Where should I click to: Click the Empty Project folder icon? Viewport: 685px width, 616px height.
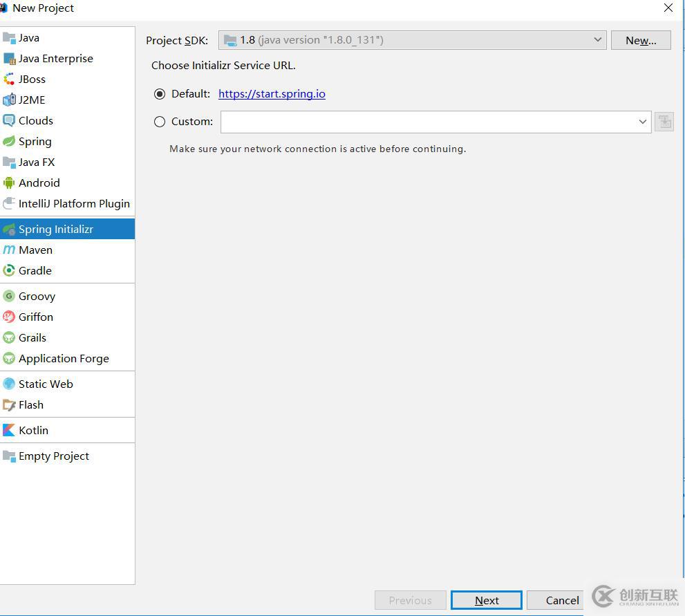9,456
